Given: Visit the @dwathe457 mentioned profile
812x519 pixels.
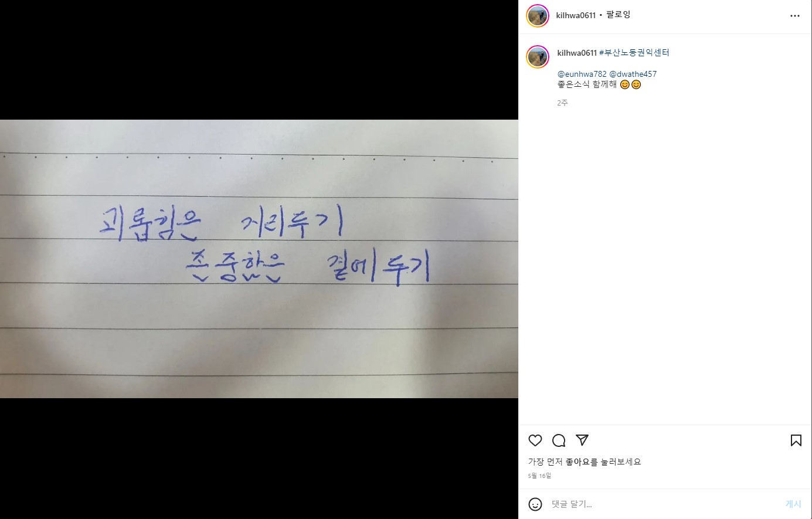Looking at the screenshot, I should point(633,74).
